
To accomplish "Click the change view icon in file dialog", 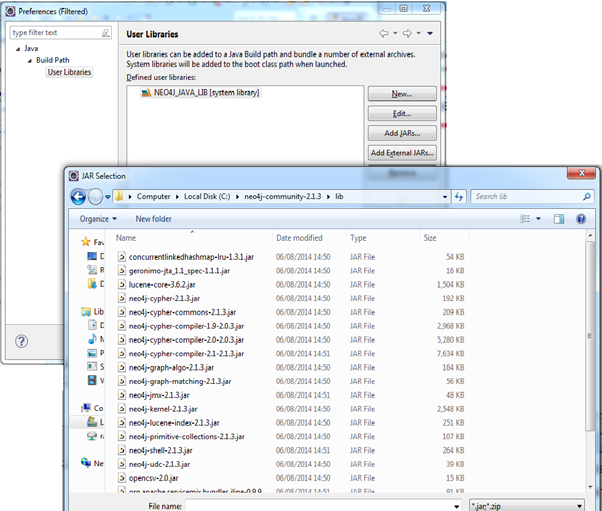I will tap(525, 219).
